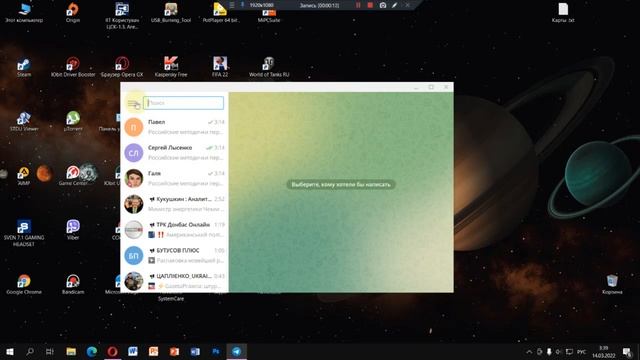The width and height of the screenshot is (640, 360).
Task: Select the µTorrent desktop shortcut
Action: coord(73,122)
